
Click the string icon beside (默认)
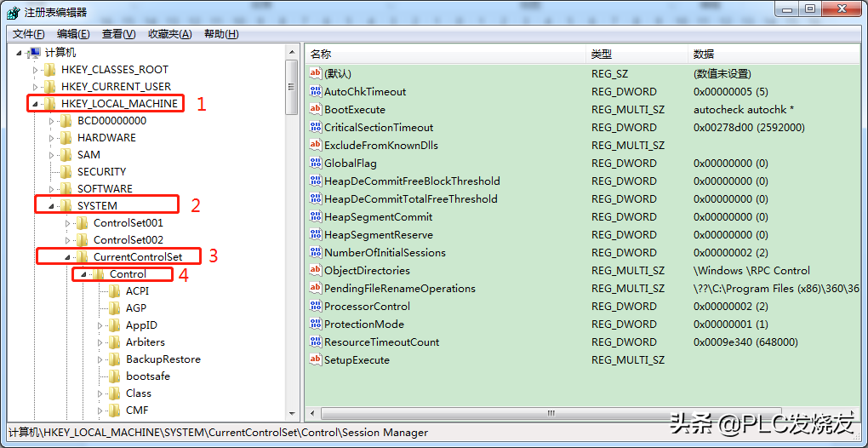coord(316,73)
